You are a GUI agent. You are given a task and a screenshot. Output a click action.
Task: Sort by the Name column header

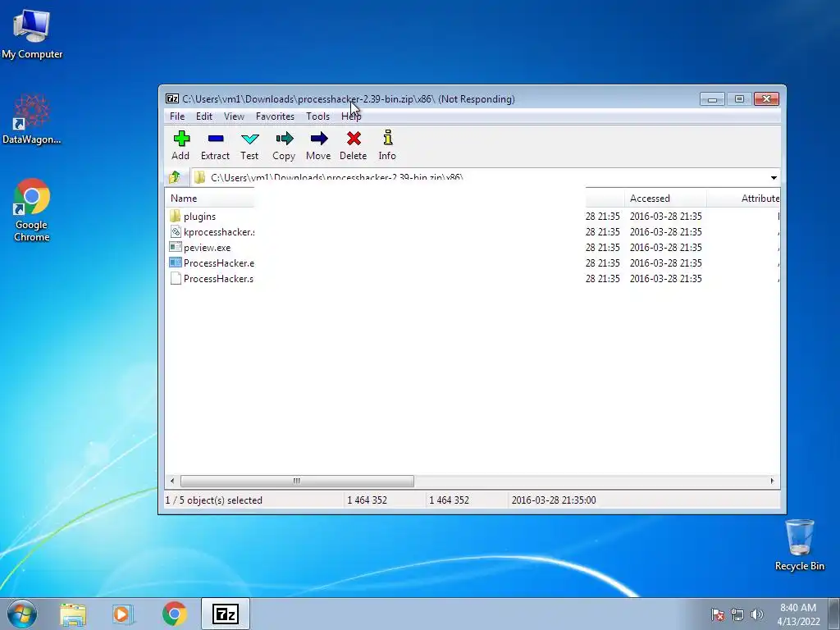coord(210,199)
